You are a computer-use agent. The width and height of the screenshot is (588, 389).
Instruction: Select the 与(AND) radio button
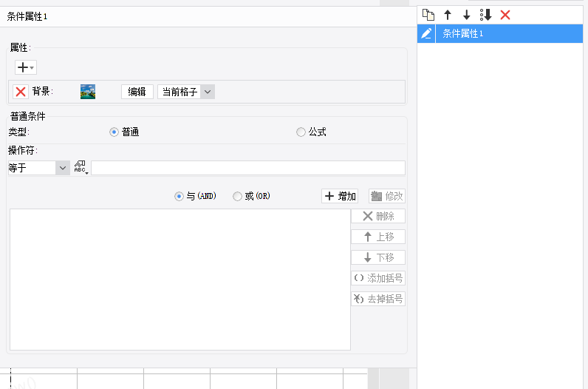point(179,196)
